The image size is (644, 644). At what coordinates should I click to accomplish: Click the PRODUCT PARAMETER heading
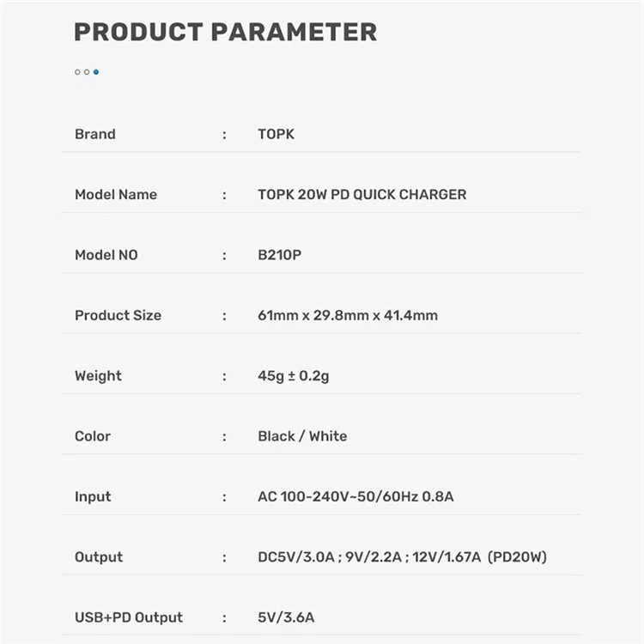[x=226, y=32]
